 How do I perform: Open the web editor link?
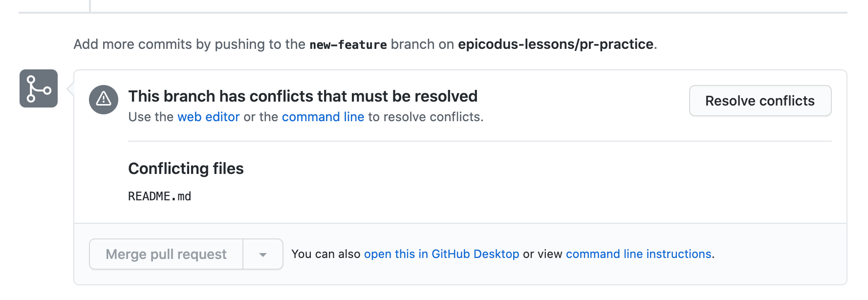point(209,117)
